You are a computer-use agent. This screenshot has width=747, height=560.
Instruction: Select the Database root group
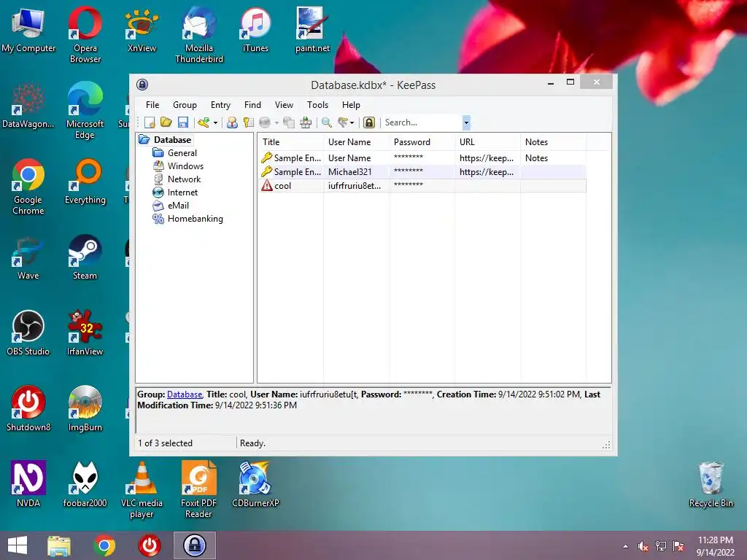point(172,139)
